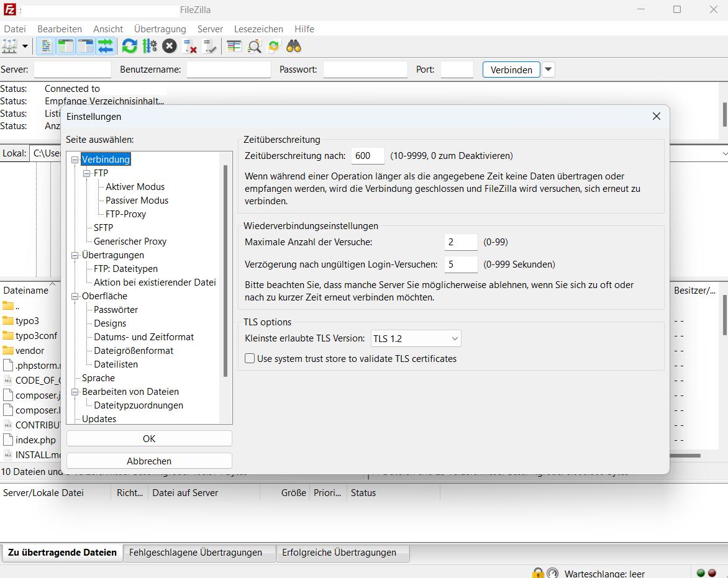Image resolution: width=728 pixels, height=578 pixels.
Task: Toggle the synchronized browsing icon
Action: tap(274, 47)
